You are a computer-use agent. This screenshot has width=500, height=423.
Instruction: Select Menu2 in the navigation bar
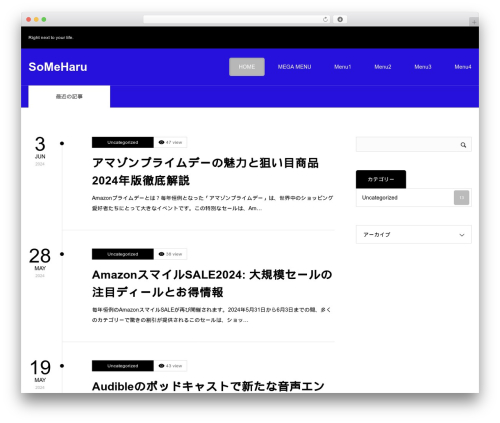click(x=383, y=67)
